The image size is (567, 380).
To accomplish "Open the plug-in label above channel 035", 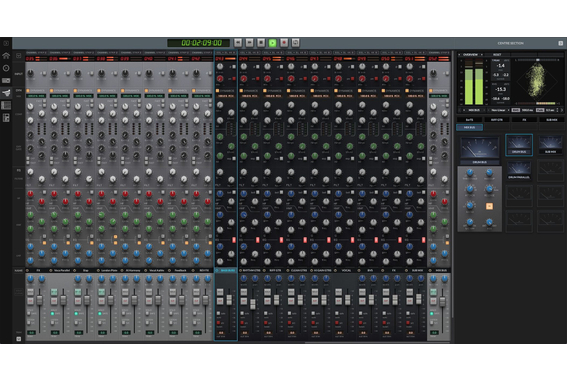I will 36,53.
